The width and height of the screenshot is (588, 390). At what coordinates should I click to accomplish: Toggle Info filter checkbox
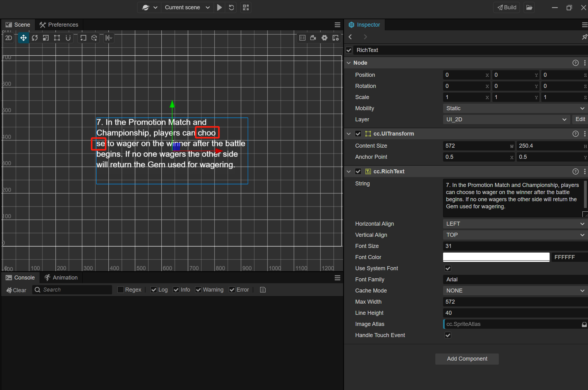click(176, 290)
